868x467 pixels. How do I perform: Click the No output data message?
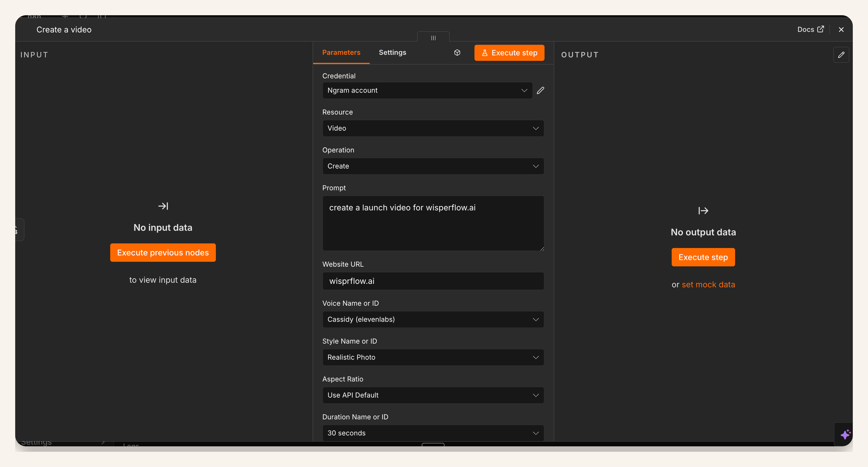[x=703, y=232]
